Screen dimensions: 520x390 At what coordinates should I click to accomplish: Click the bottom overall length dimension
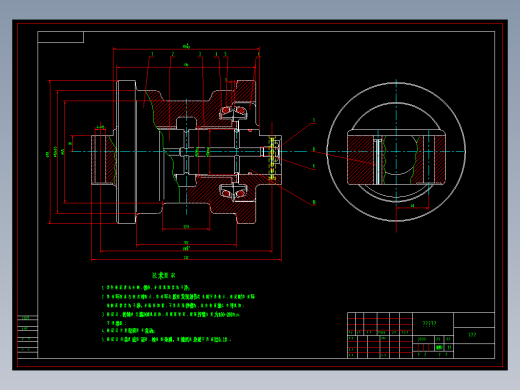coord(186,258)
